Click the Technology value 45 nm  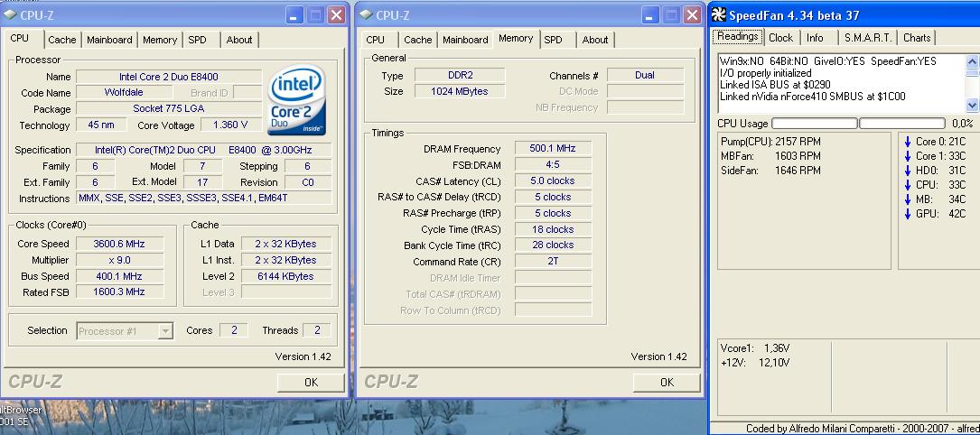[x=101, y=125]
